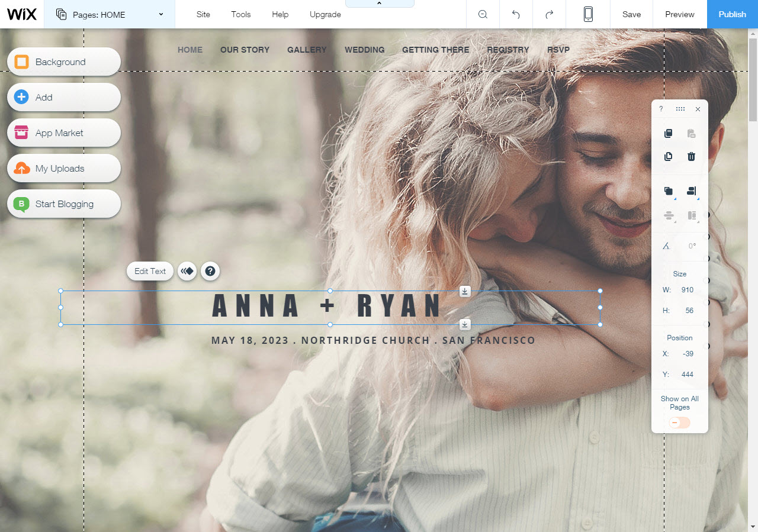Image resolution: width=758 pixels, height=532 pixels.
Task: Switch to mobile editor view
Action: pos(588,14)
